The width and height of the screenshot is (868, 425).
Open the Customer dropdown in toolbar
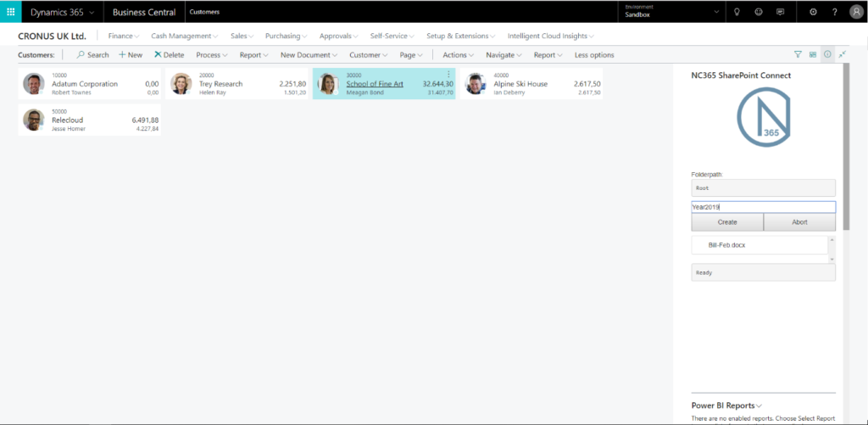[369, 55]
